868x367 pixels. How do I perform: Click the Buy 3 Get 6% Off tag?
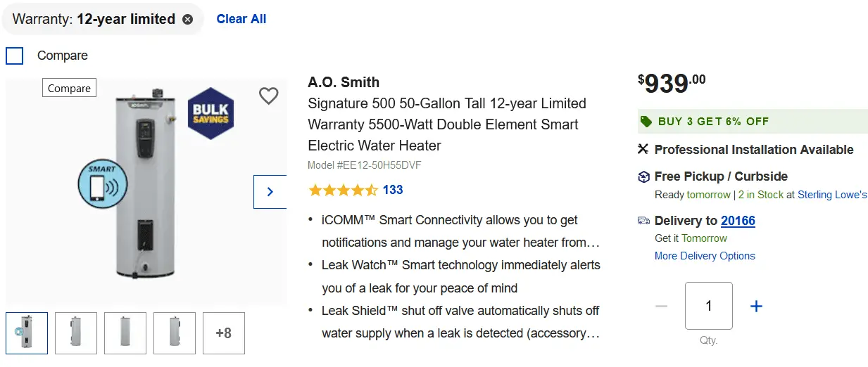click(712, 122)
